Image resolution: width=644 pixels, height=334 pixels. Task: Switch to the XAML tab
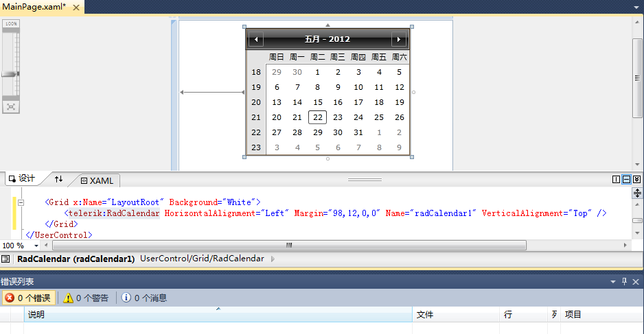point(97,180)
